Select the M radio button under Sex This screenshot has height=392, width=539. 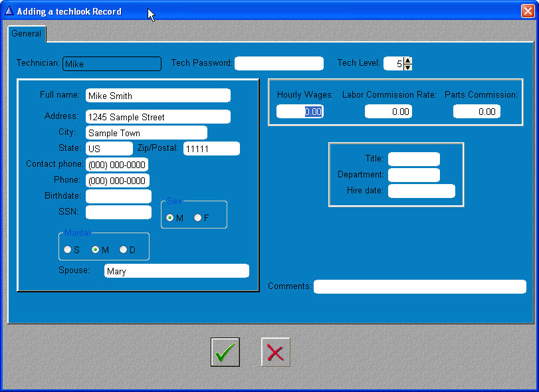click(x=170, y=218)
